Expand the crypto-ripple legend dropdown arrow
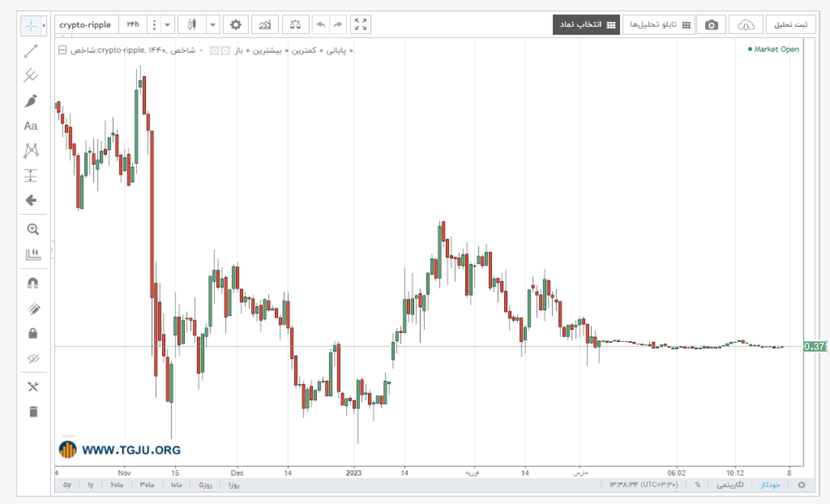The height and width of the screenshot is (504, 830). click(201, 50)
